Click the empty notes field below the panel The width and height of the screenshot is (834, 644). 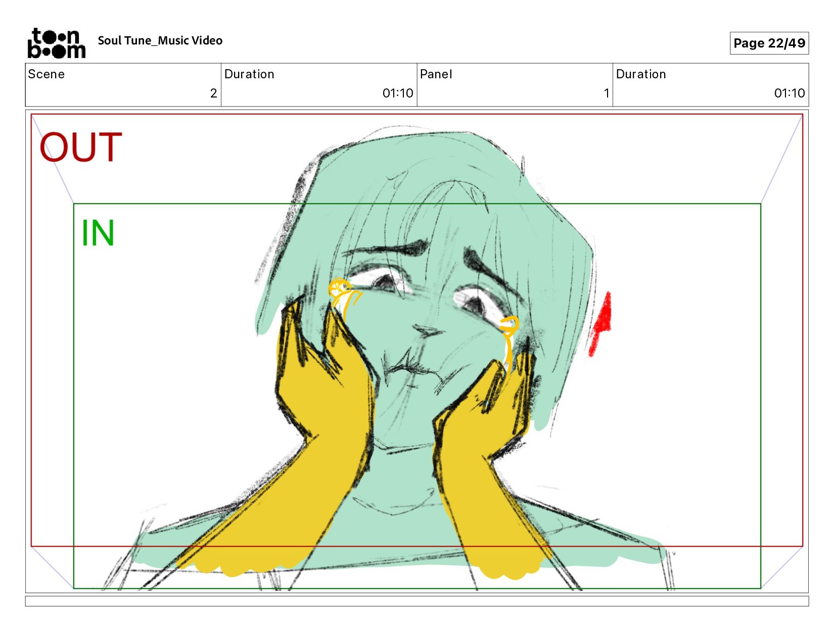point(417,601)
